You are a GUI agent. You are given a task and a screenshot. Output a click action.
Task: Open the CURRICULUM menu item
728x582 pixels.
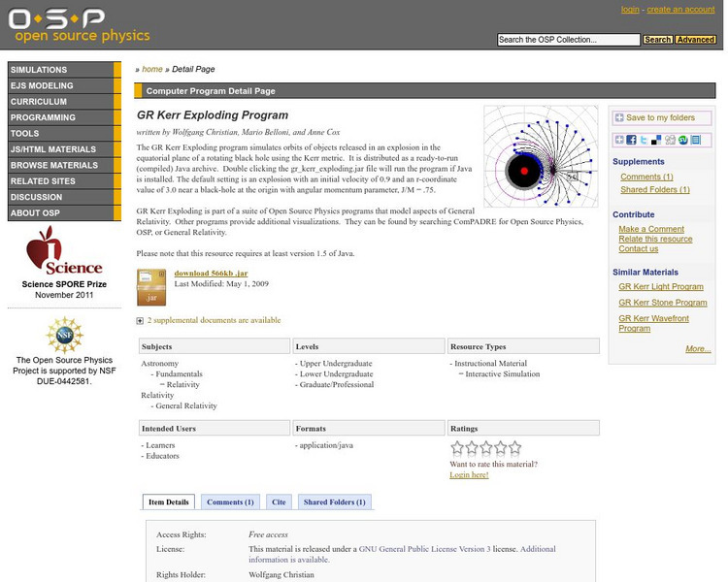pyautogui.click(x=64, y=102)
